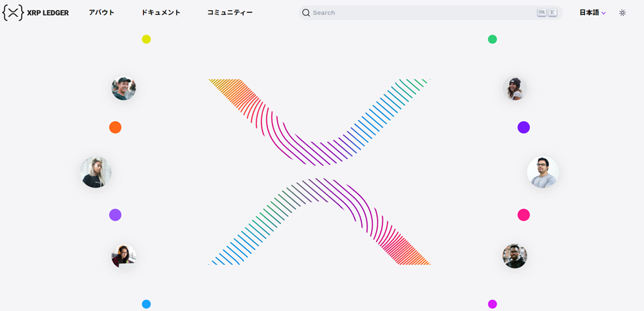Click the woman with glasses avatar, bottom left

click(123, 256)
